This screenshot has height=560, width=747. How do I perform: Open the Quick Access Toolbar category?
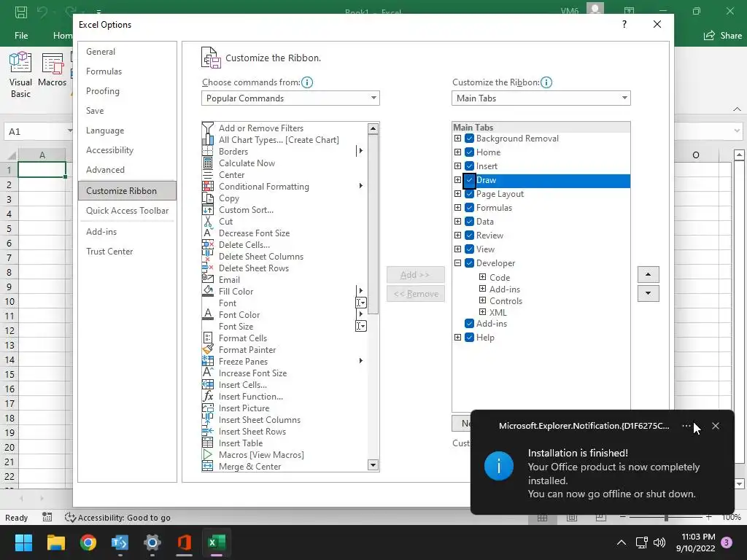127,211
